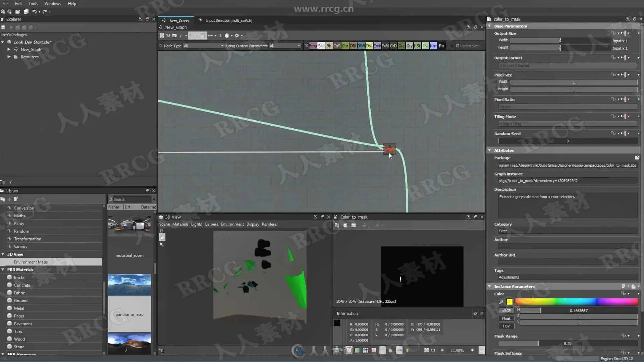The image size is (644, 362).
Task: Click the Levels (Lvl) node button
Action: pos(425,46)
